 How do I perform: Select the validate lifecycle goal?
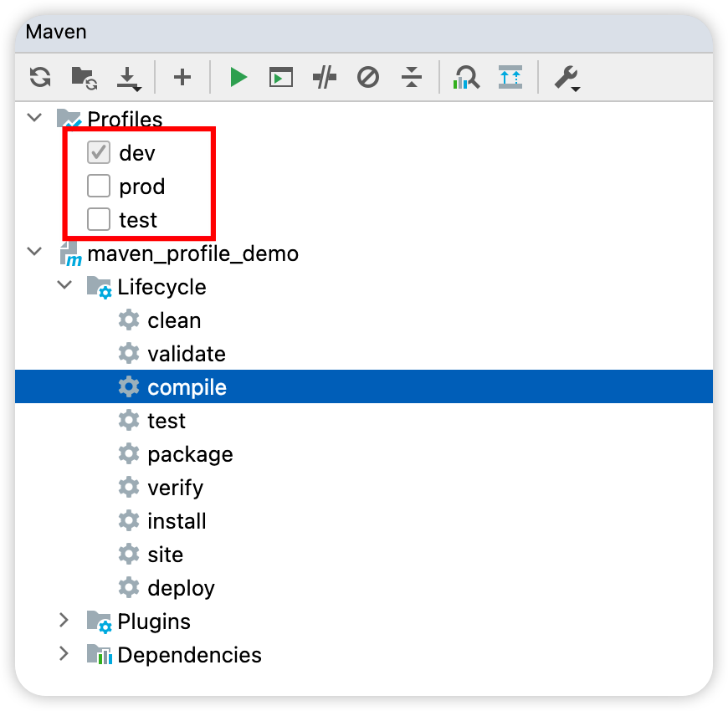click(x=187, y=354)
